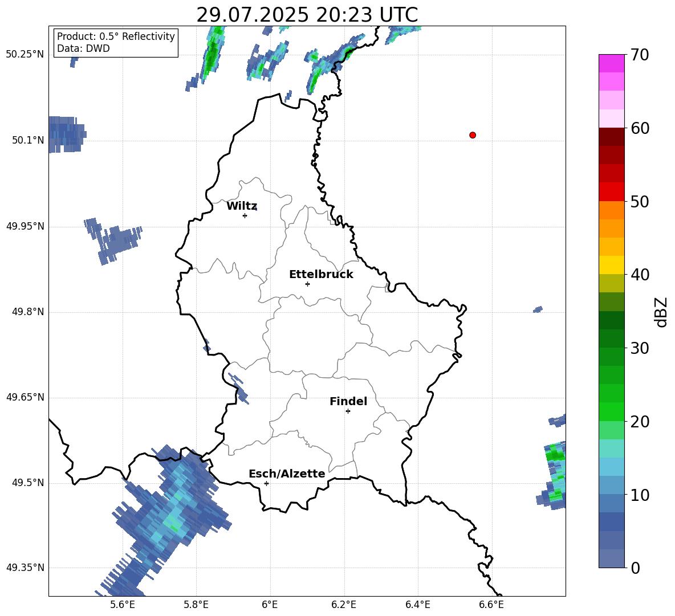Click the 49.95°N latitude label
The width and height of the screenshot is (675, 616).
[25, 226]
